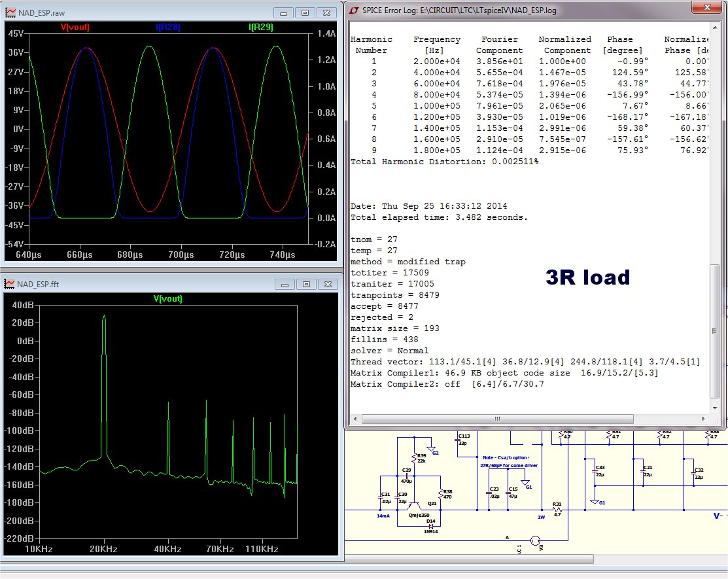Click the log horizontal scrollbar thumb
728x579 pixels.
pos(497,419)
